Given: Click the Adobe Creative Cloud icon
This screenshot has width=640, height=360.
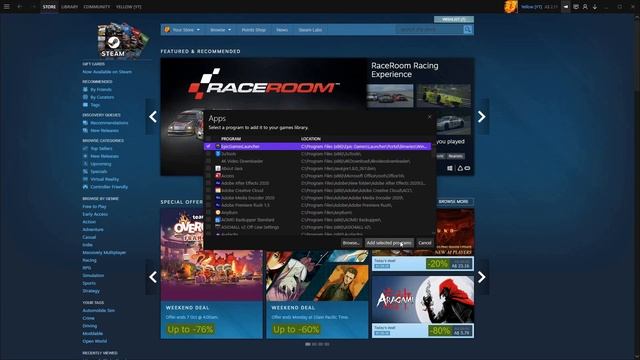Looking at the screenshot, I should [x=218, y=191].
